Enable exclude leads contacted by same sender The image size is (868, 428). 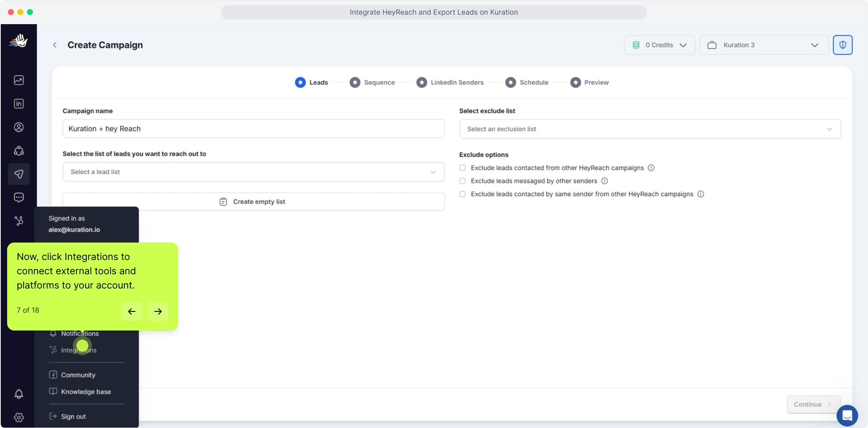pos(462,194)
